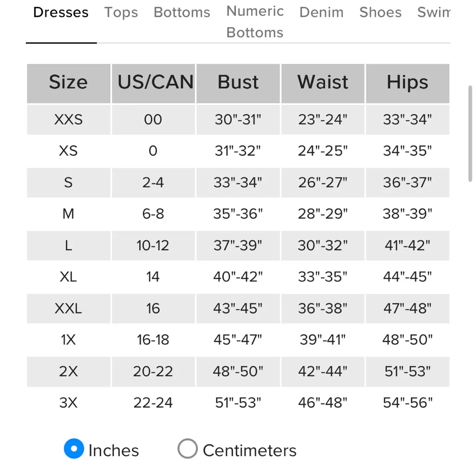The width and height of the screenshot is (476, 476).
Task: Select the Inches radio button
Action: coord(74,449)
